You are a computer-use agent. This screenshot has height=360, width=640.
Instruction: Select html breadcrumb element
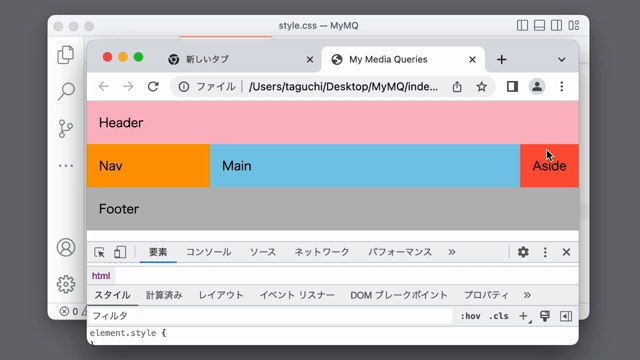coord(101,276)
